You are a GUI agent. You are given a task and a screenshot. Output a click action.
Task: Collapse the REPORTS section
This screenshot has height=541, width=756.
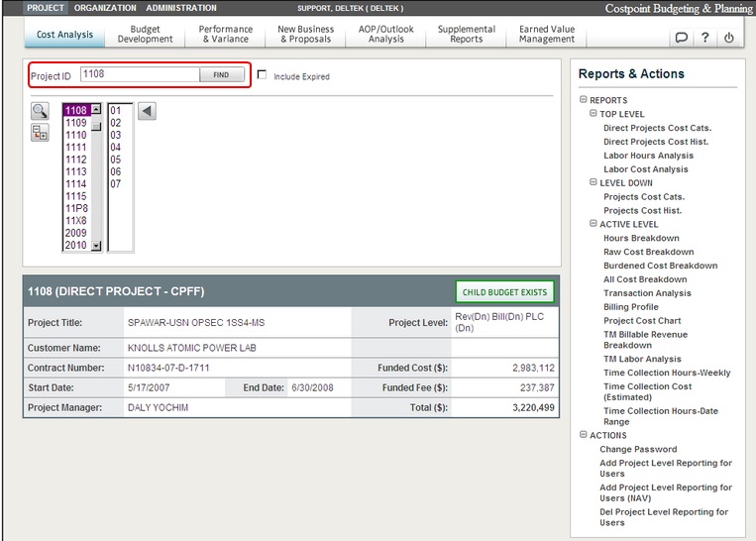point(584,100)
